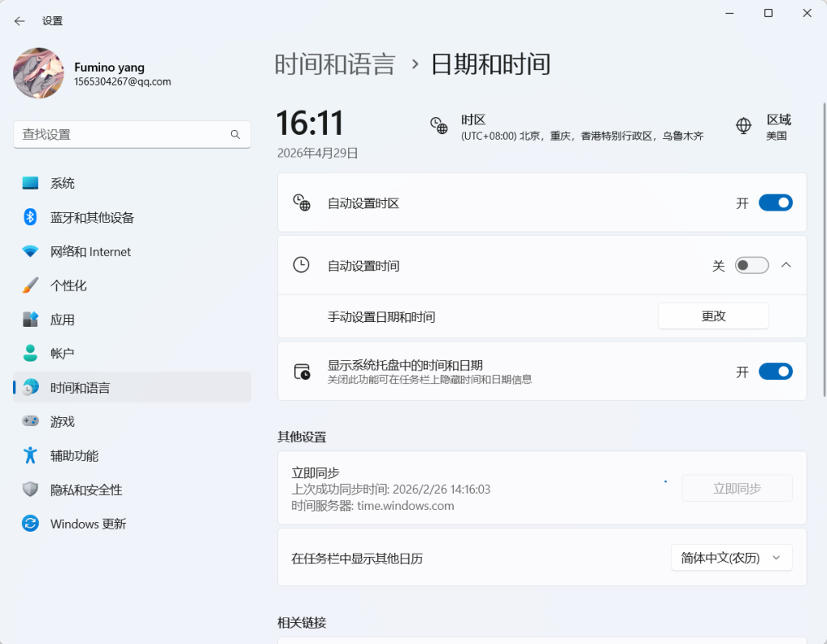The height and width of the screenshot is (644, 827).
Task: Click the 区域 globe icon
Action: pyautogui.click(x=744, y=126)
